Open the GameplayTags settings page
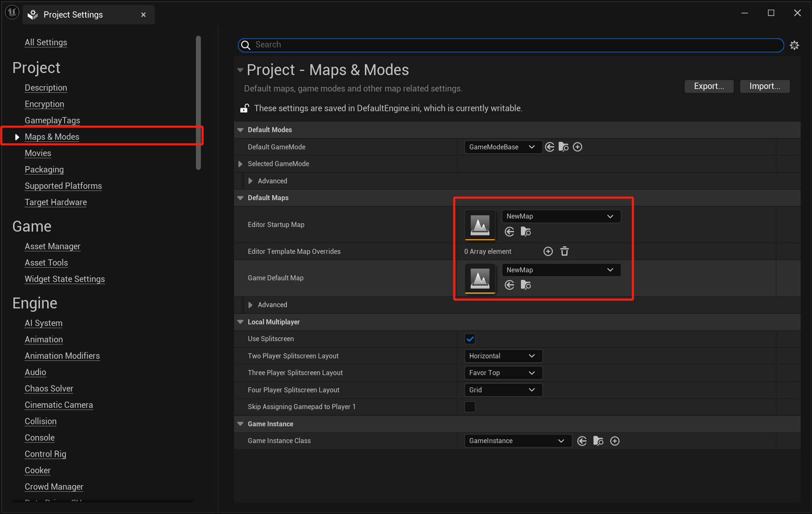This screenshot has height=514, width=812. point(52,120)
